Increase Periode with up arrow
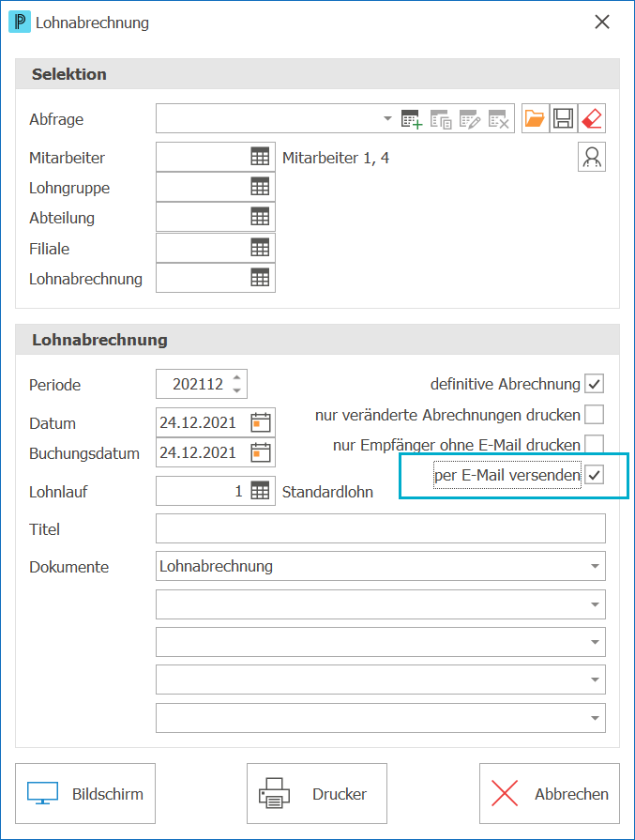The image size is (635, 840). coord(236,377)
